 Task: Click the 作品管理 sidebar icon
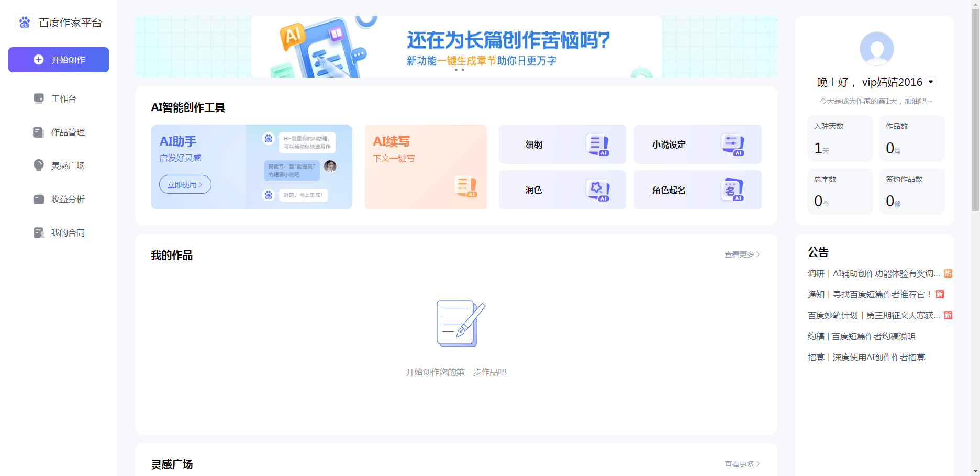(x=39, y=132)
